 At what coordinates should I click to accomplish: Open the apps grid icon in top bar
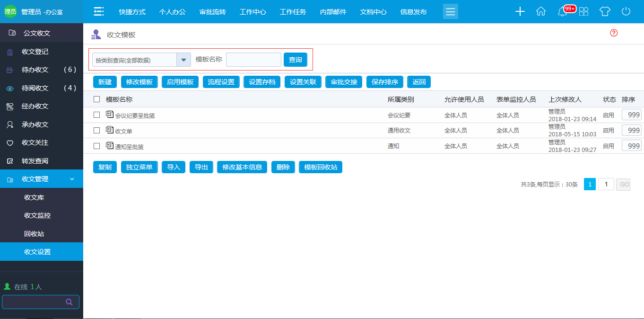click(583, 11)
